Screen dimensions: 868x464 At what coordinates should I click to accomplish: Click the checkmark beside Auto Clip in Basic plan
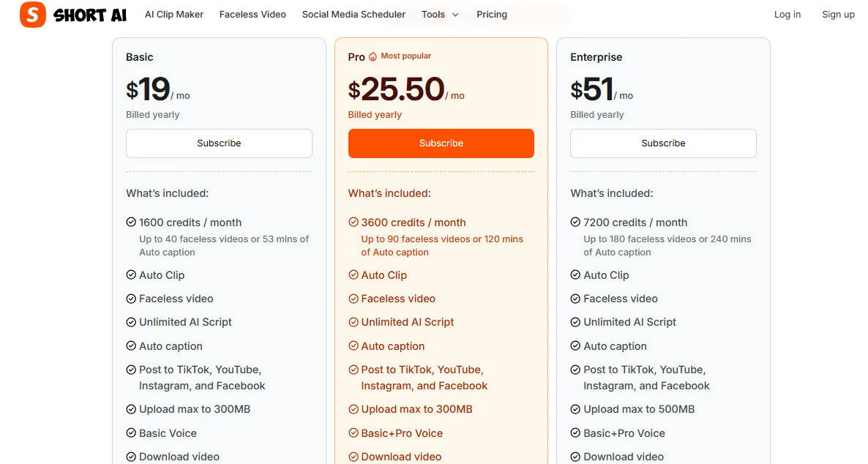point(130,275)
